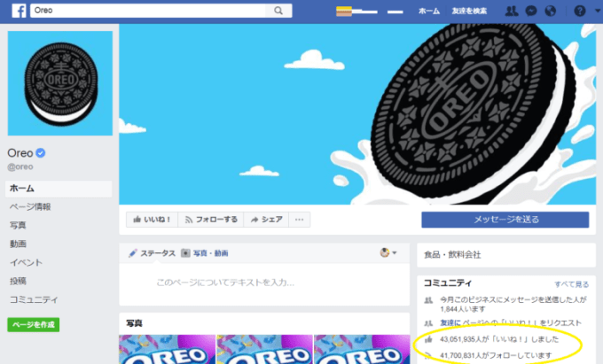
Task: Click the フォローする follow button
Action: pyautogui.click(x=211, y=220)
